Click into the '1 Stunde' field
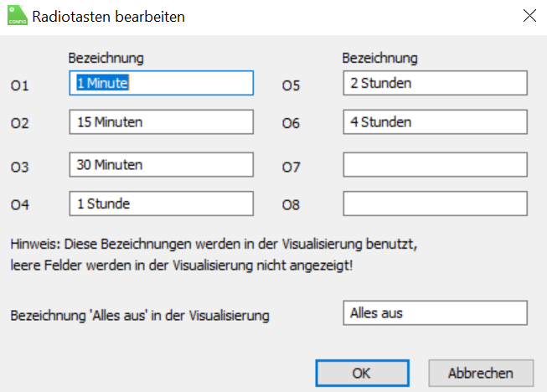Image resolution: width=547 pixels, height=392 pixels. click(161, 204)
